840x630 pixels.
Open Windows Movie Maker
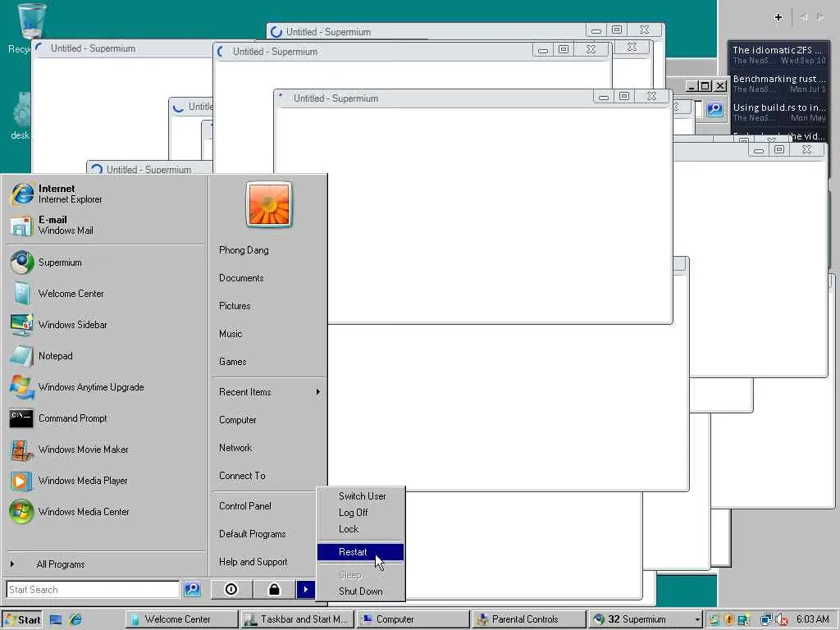tap(106, 449)
